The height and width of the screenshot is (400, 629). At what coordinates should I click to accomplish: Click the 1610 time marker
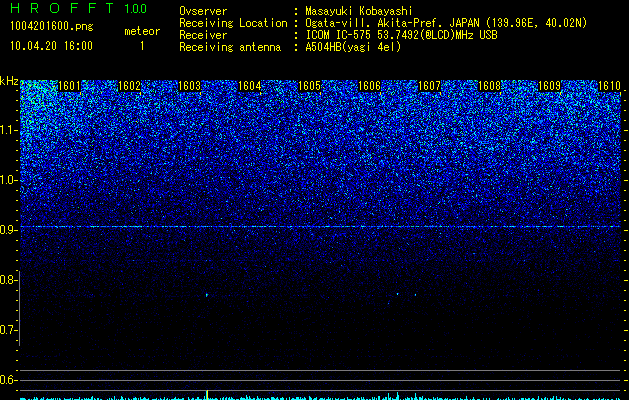point(609,86)
